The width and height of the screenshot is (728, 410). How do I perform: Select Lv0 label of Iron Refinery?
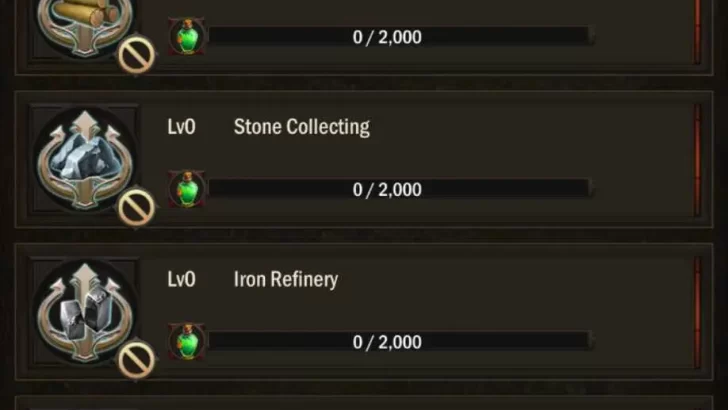click(181, 279)
